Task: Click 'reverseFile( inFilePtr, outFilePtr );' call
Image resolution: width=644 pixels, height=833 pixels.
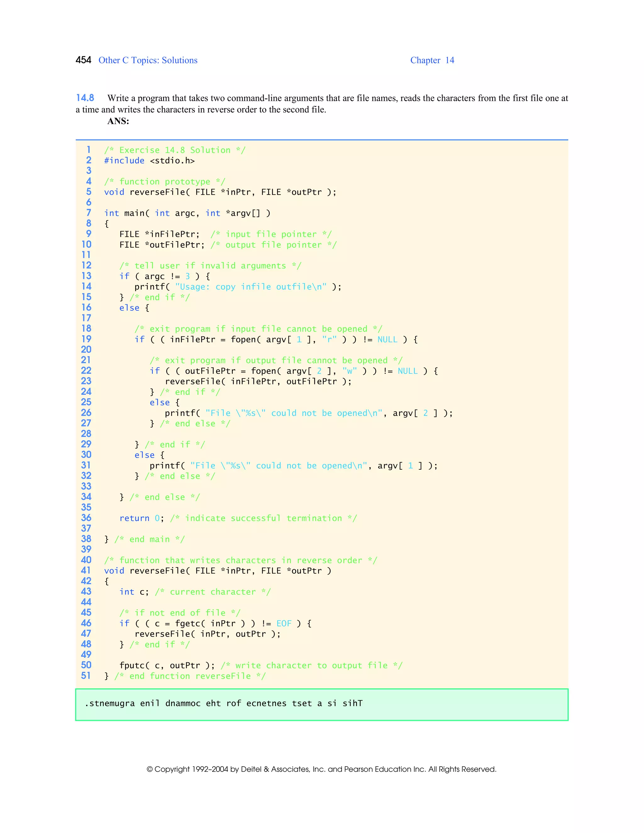Action: (x=258, y=381)
